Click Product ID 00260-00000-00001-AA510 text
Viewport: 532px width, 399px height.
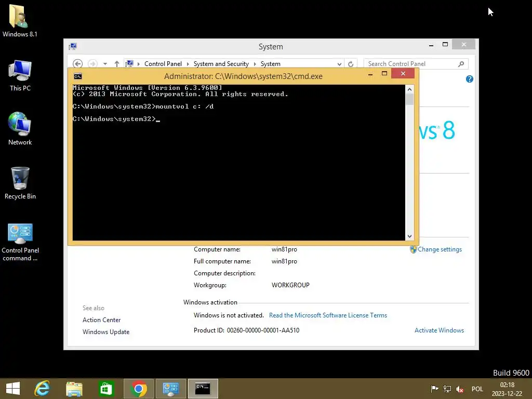(246, 330)
